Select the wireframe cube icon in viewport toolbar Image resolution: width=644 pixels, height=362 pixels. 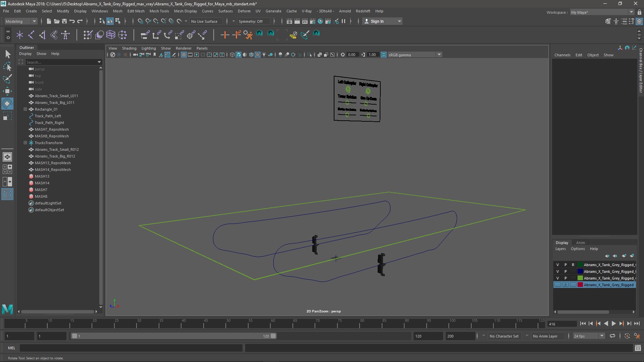(x=232, y=55)
